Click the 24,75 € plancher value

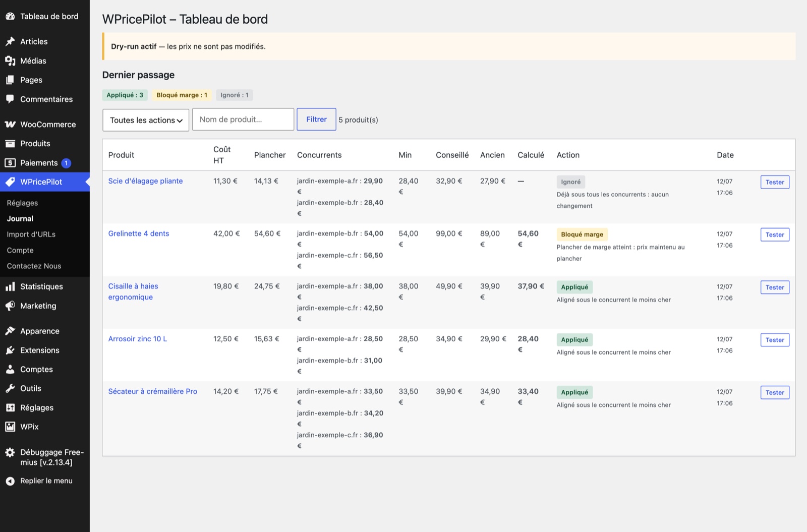267,286
